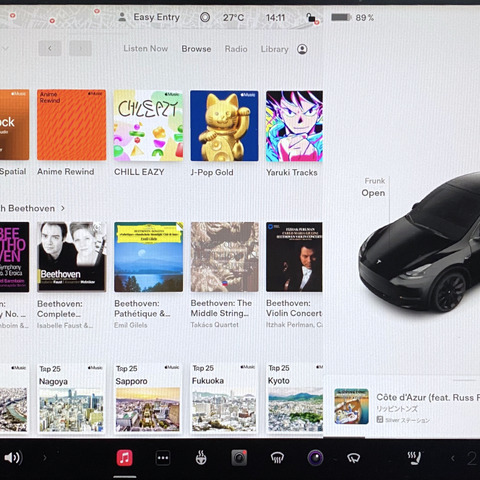The width and height of the screenshot is (480, 480).
Task: Tap the black Tesla car model
Action: [419, 243]
